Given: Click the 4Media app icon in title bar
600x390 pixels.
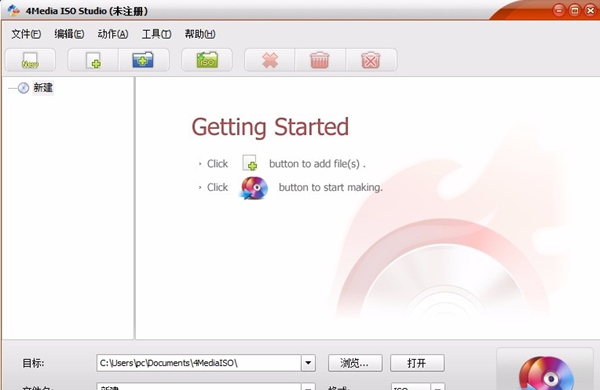Looking at the screenshot, I should coord(13,10).
